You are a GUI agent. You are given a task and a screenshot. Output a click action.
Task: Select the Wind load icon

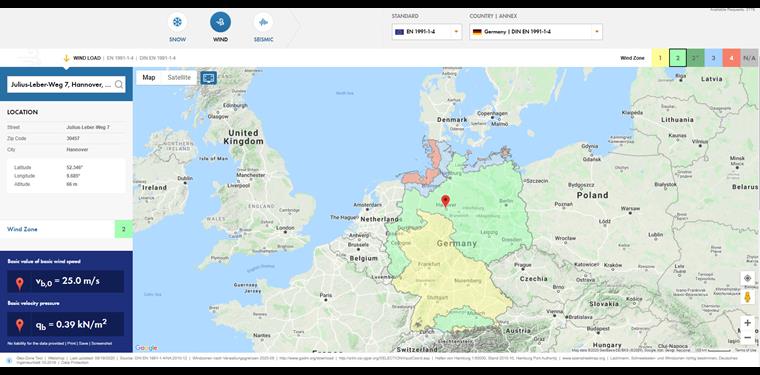click(221, 22)
